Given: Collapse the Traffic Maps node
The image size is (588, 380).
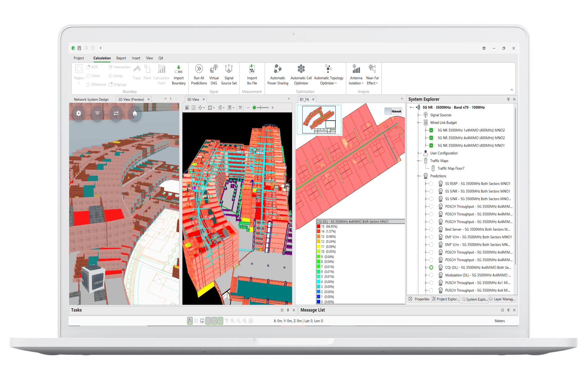Looking at the screenshot, I should (x=419, y=161).
